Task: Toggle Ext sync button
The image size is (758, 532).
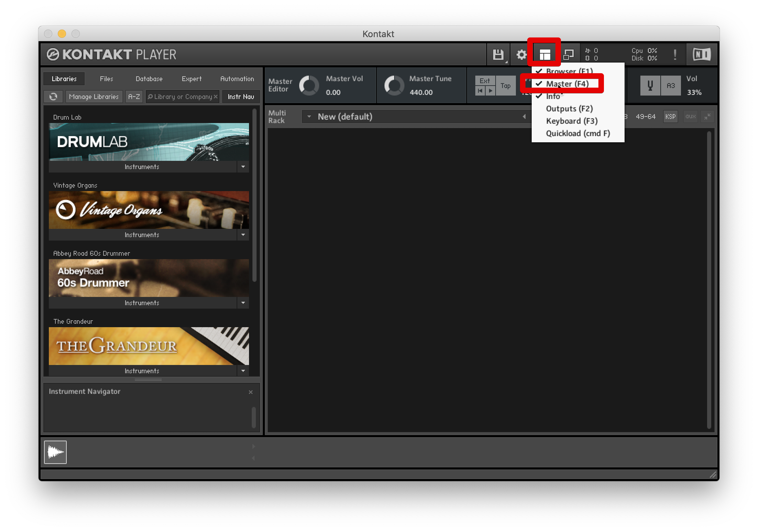Action: pyautogui.click(x=485, y=81)
